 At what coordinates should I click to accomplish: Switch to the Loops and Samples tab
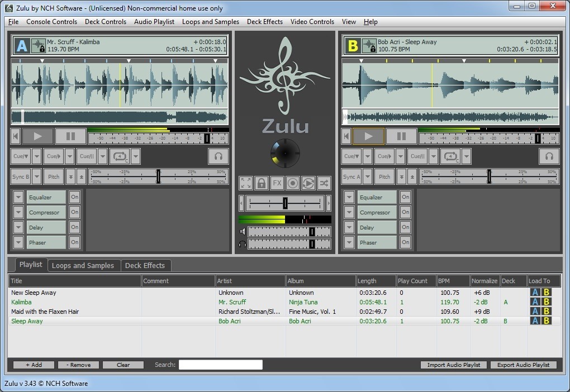[x=83, y=265]
